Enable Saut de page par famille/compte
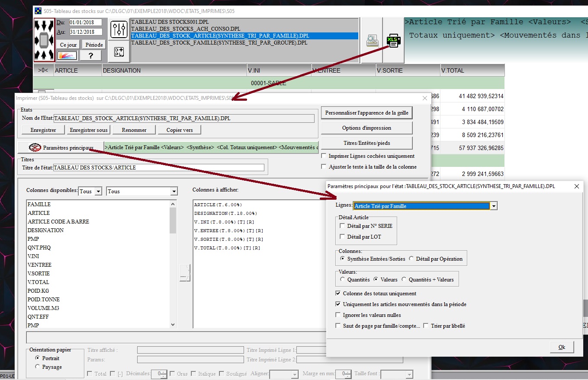 [x=338, y=326]
